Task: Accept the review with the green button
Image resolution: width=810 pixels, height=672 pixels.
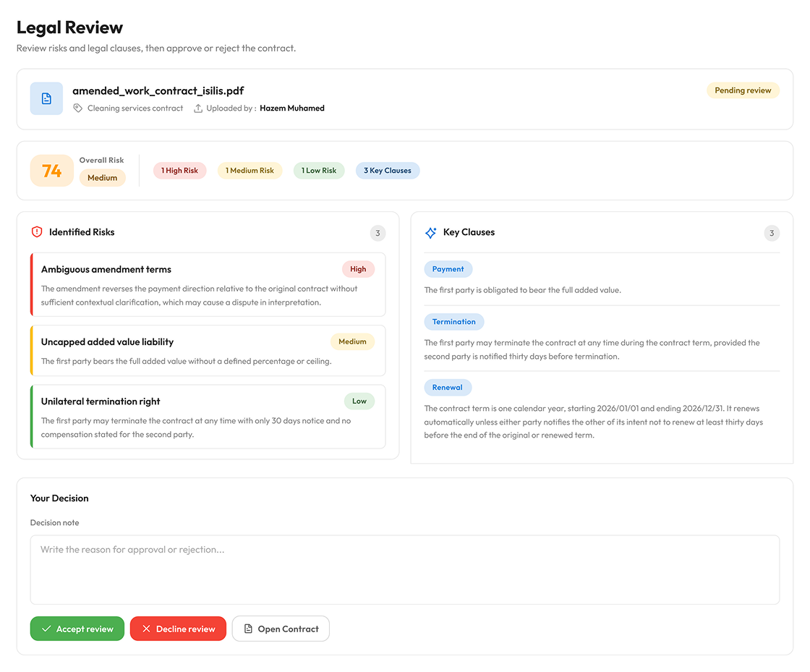Action: coord(77,629)
